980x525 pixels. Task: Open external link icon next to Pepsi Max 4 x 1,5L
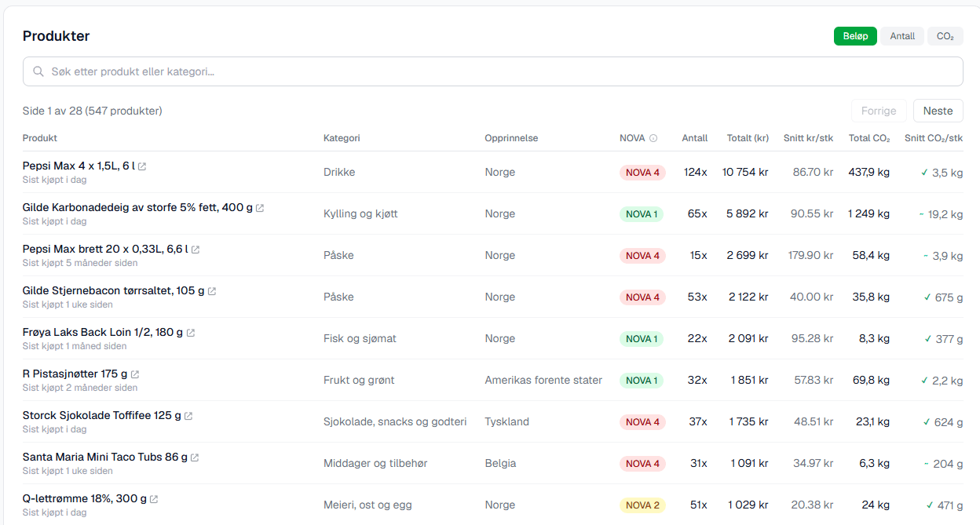click(x=142, y=166)
